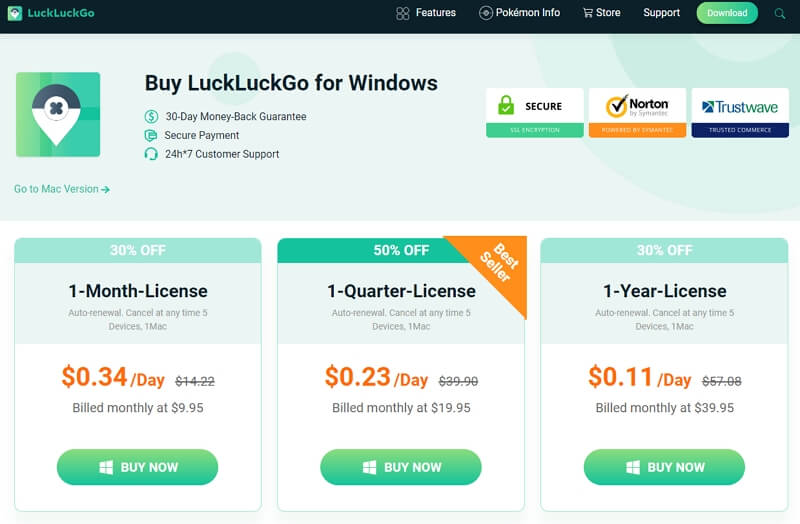
Task: Click the $0.23 /Day price
Action: 376,377
